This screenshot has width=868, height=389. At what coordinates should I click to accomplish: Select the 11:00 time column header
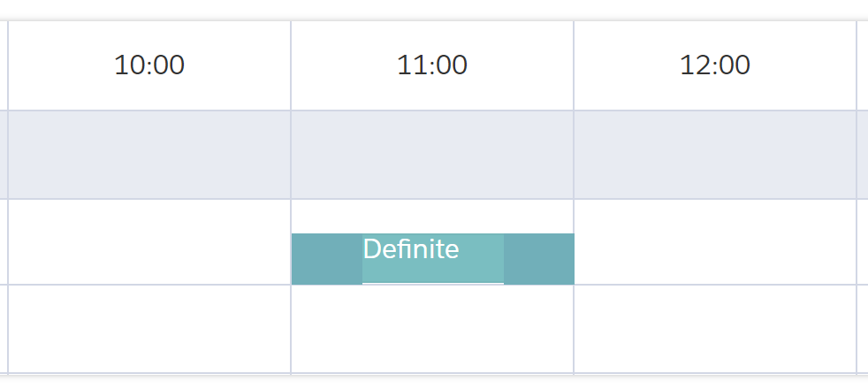(x=432, y=65)
